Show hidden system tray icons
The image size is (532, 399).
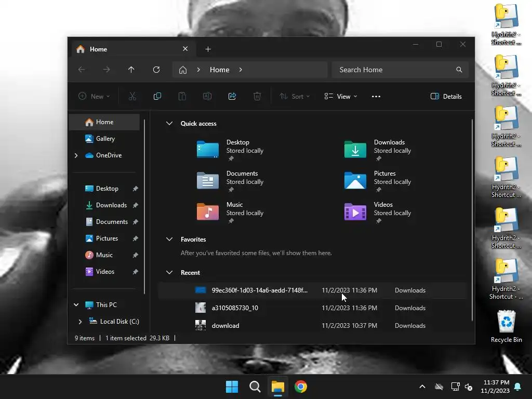[x=422, y=387]
